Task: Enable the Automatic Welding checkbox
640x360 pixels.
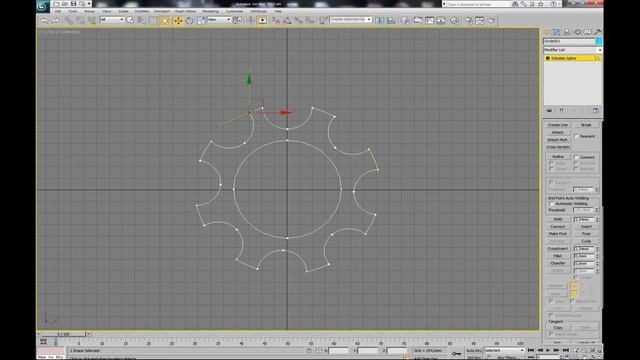Action: click(x=551, y=204)
